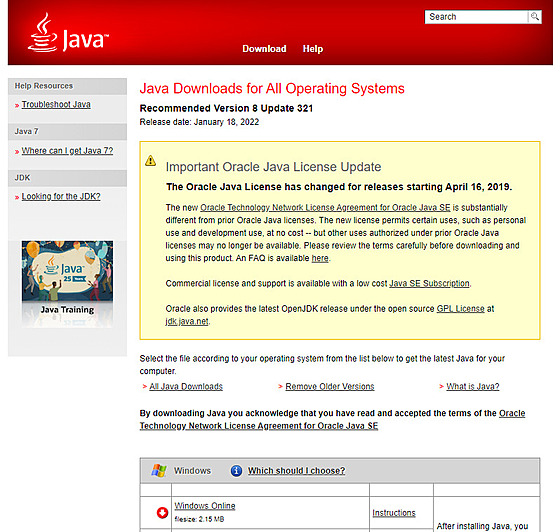Open the Download menu in header

[x=264, y=49]
